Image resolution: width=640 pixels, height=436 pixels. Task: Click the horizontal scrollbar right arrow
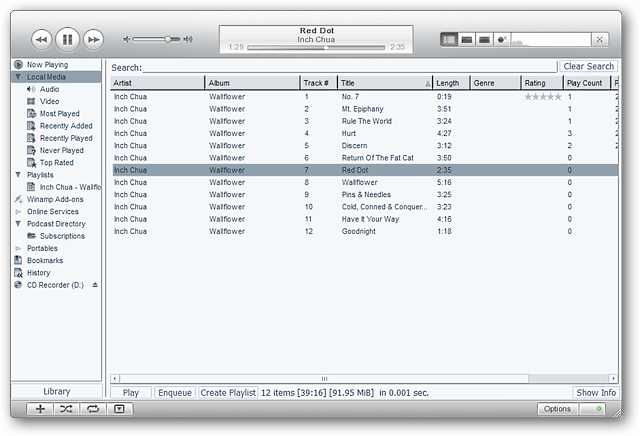[613, 378]
